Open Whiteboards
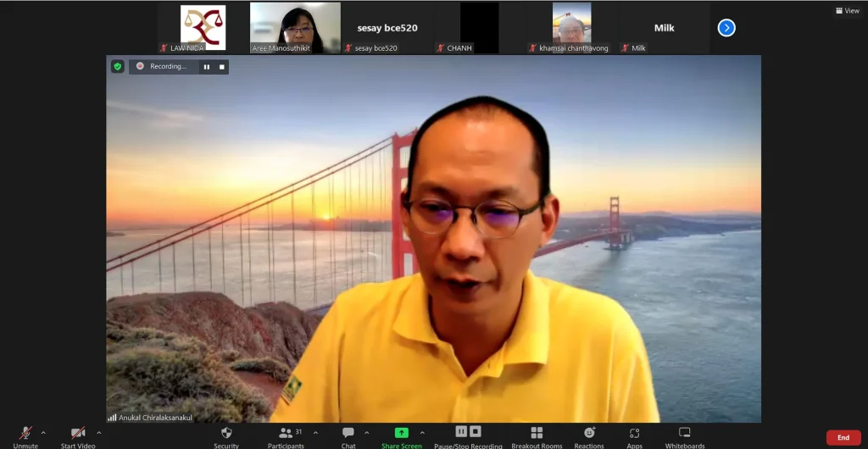This screenshot has height=449, width=868. (x=684, y=435)
